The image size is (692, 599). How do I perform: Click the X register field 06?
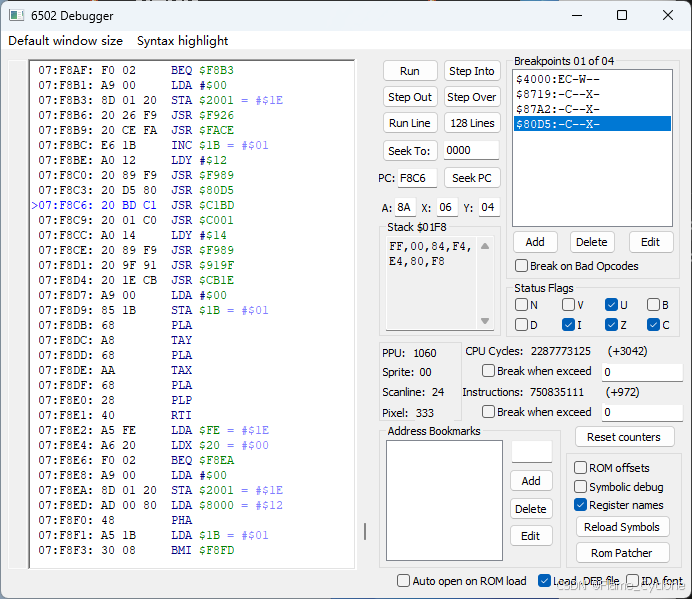coord(446,207)
